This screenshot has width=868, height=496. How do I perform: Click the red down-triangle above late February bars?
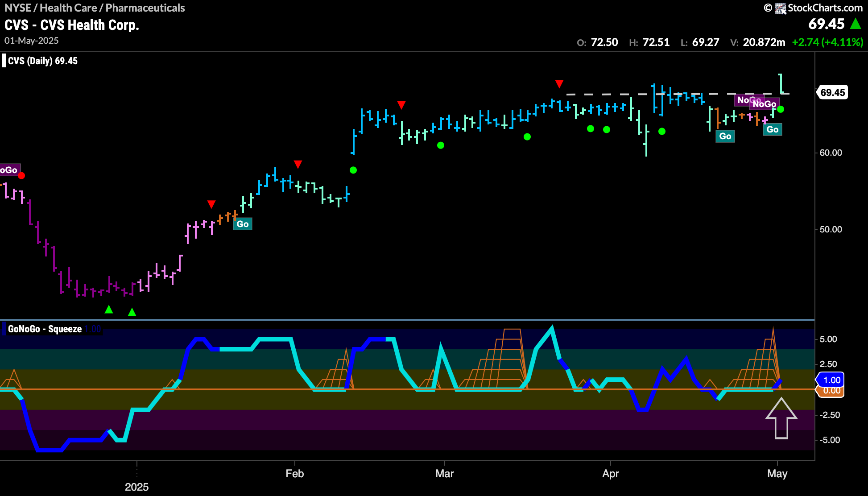401,105
